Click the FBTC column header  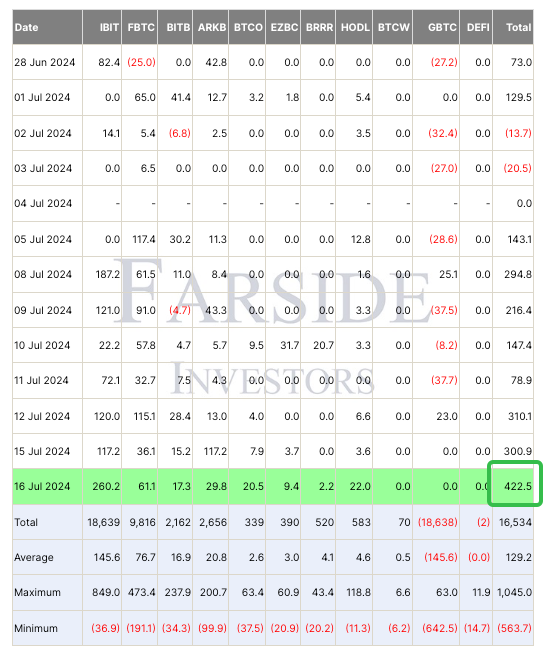coord(141,27)
